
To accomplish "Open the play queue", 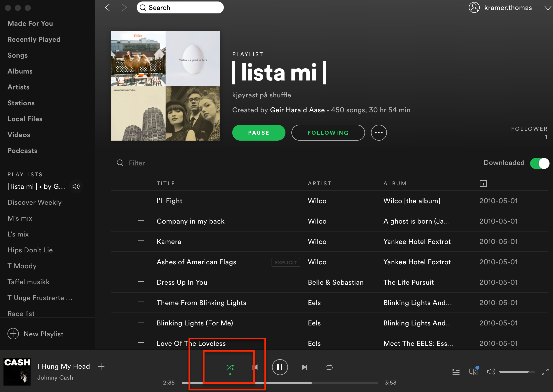I will coord(456,372).
